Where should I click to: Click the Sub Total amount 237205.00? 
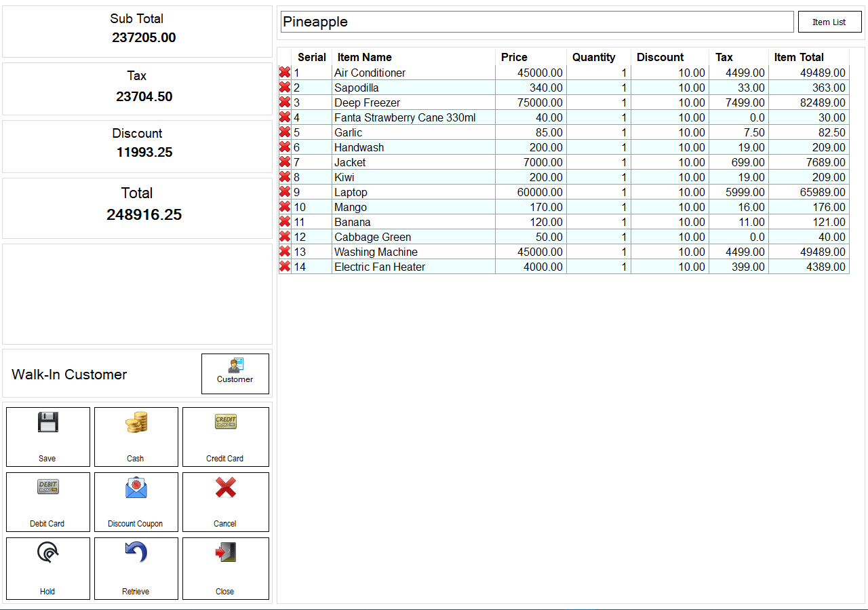[144, 38]
